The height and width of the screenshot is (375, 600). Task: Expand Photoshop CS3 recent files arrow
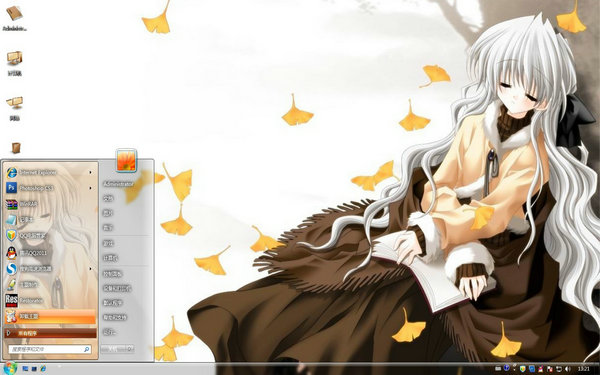91,188
